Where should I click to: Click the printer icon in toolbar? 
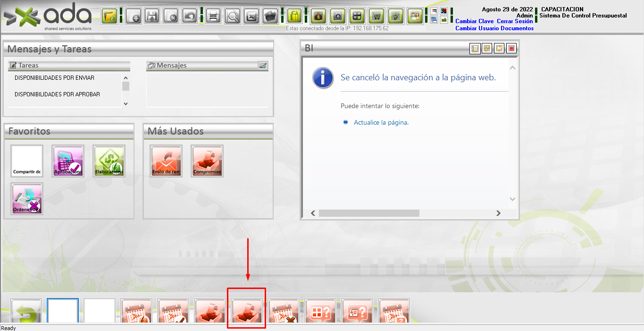[x=213, y=17]
